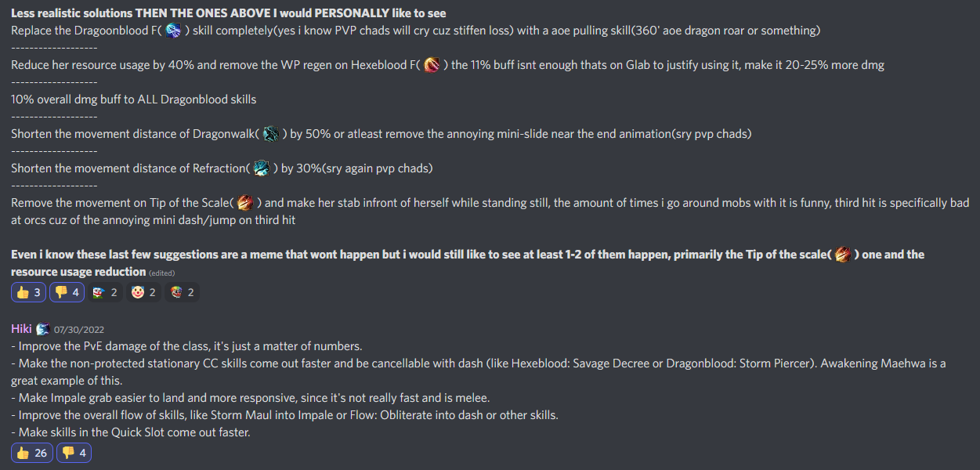The image size is (980, 470).
Task: Click the (edited) label on the message
Action: point(162,273)
